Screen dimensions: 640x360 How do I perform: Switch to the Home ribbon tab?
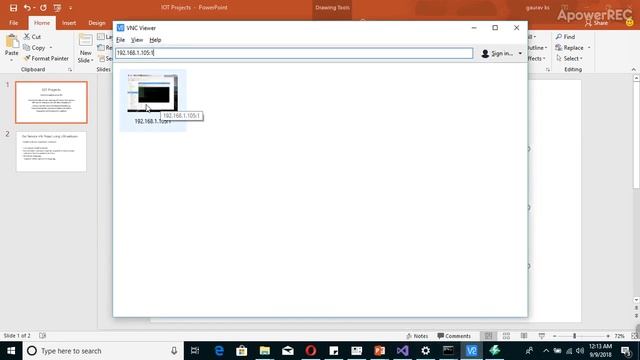(42, 23)
